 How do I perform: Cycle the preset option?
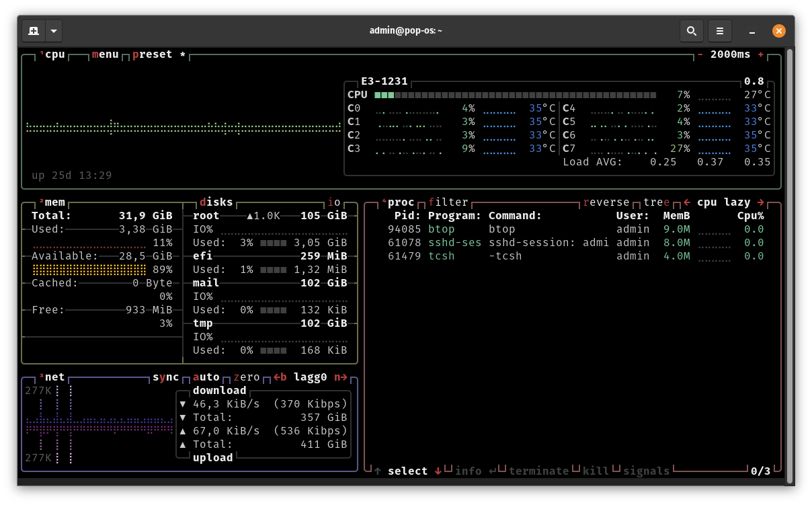pyautogui.click(x=153, y=54)
